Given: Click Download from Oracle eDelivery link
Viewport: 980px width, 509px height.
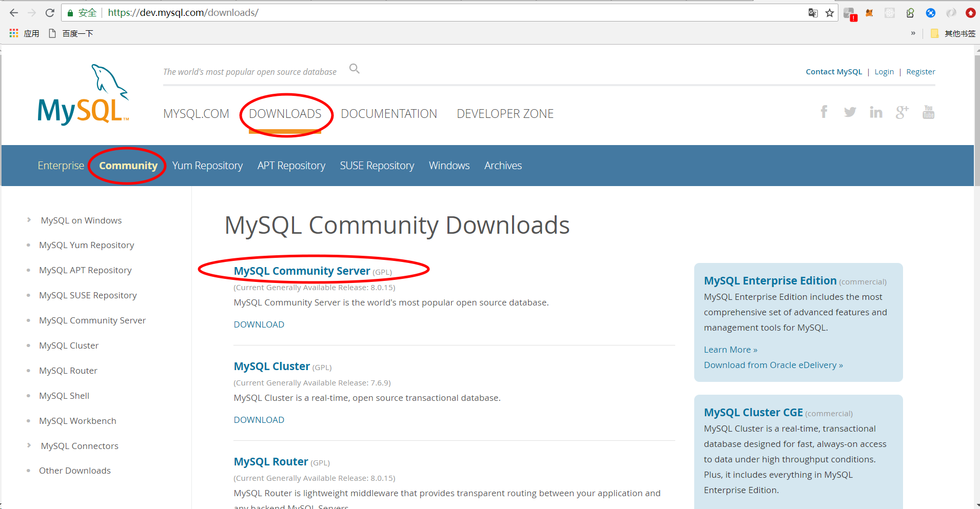Looking at the screenshot, I should click(773, 365).
